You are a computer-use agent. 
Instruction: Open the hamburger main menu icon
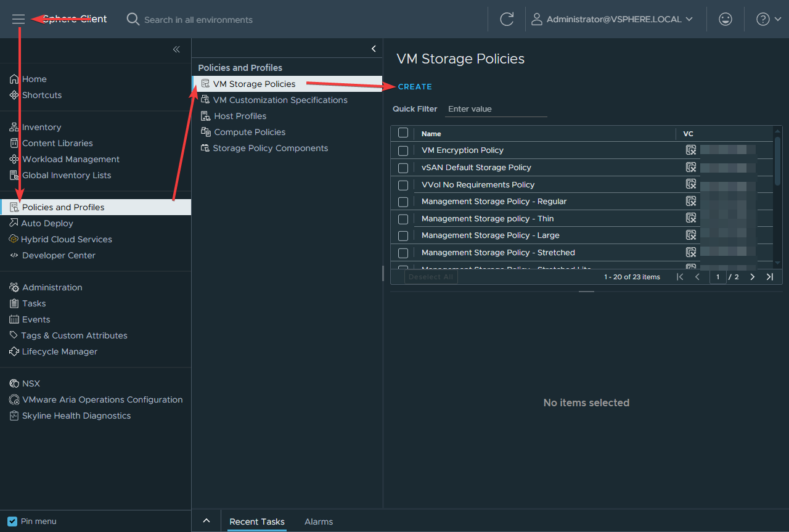(x=18, y=19)
